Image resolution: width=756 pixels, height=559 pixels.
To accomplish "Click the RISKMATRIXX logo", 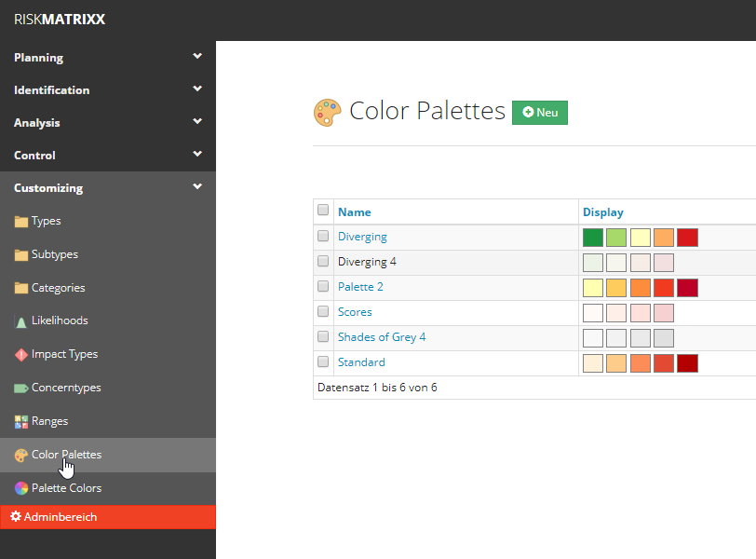I will click(x=60, y=20).
